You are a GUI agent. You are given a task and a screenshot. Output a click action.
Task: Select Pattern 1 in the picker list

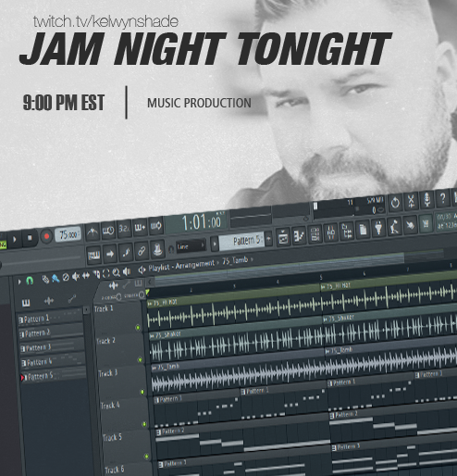pos(51,318)
